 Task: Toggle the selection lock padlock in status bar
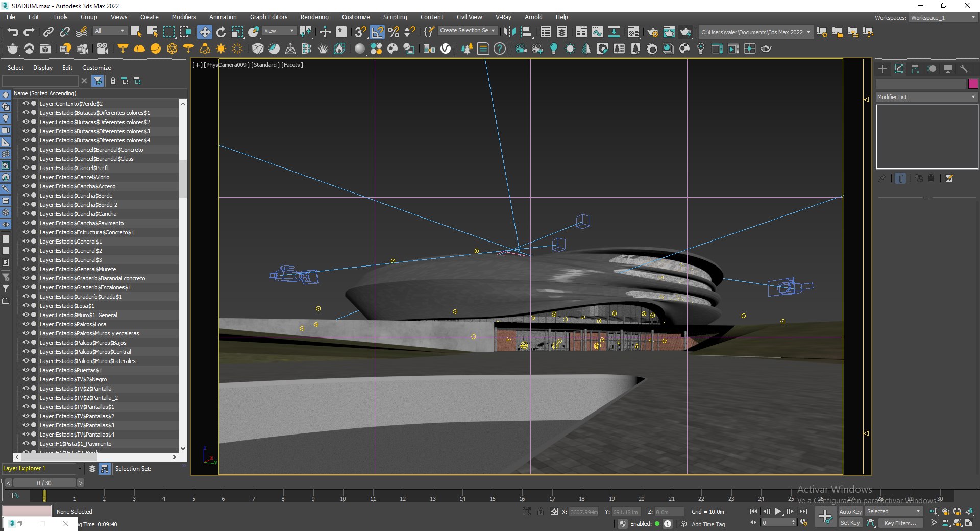[x=541, y=511]
